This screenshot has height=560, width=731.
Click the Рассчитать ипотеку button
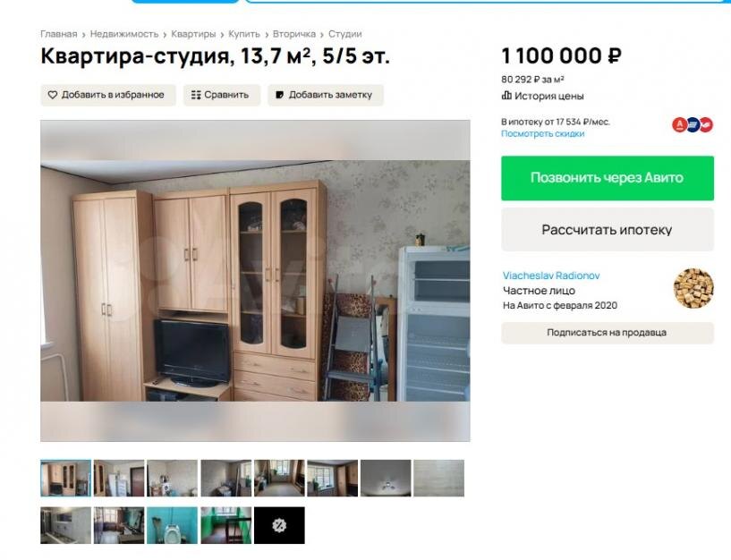(608, 230)
